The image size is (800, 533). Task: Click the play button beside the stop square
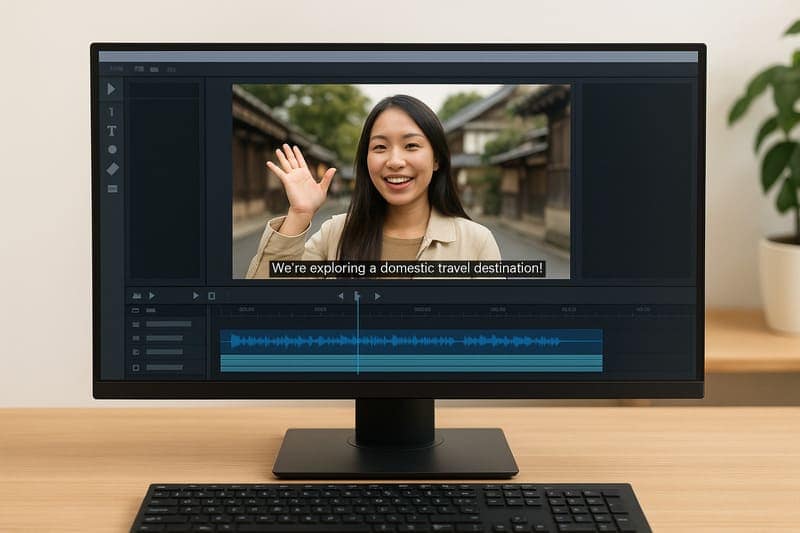point(195,296)
